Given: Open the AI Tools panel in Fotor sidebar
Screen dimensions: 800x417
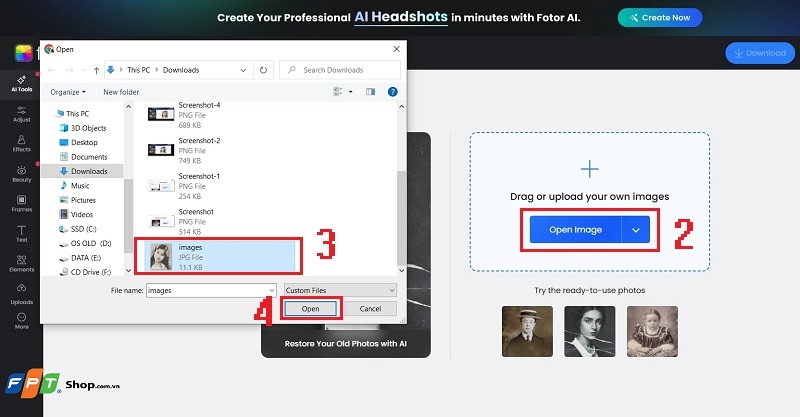Looking at the screenshot, I should click(21, 84).
